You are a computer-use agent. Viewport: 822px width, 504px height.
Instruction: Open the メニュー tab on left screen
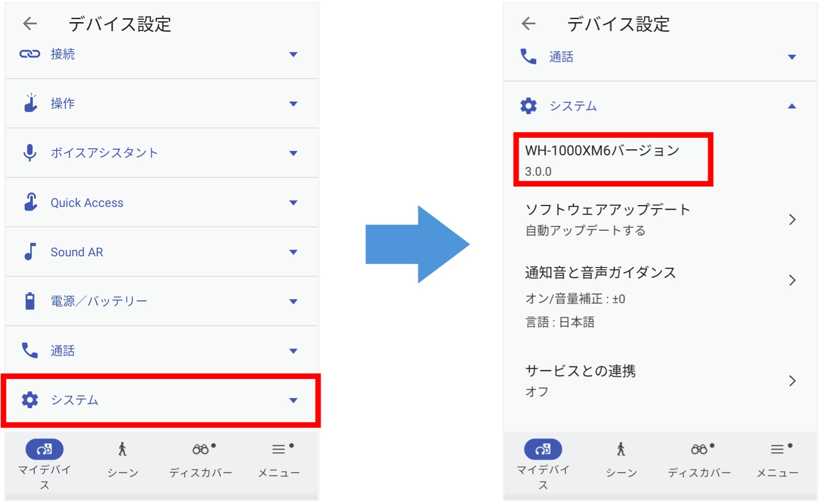point(279,460)
